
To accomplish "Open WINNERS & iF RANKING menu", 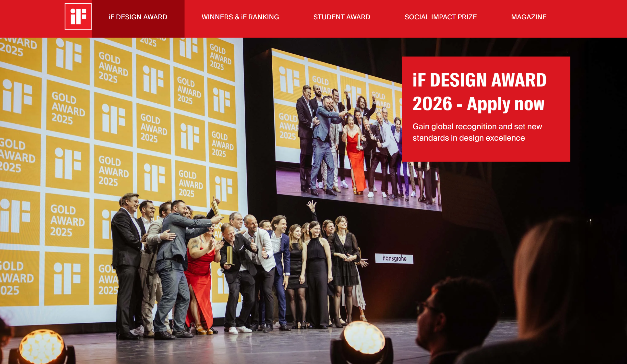I will 240,17.
